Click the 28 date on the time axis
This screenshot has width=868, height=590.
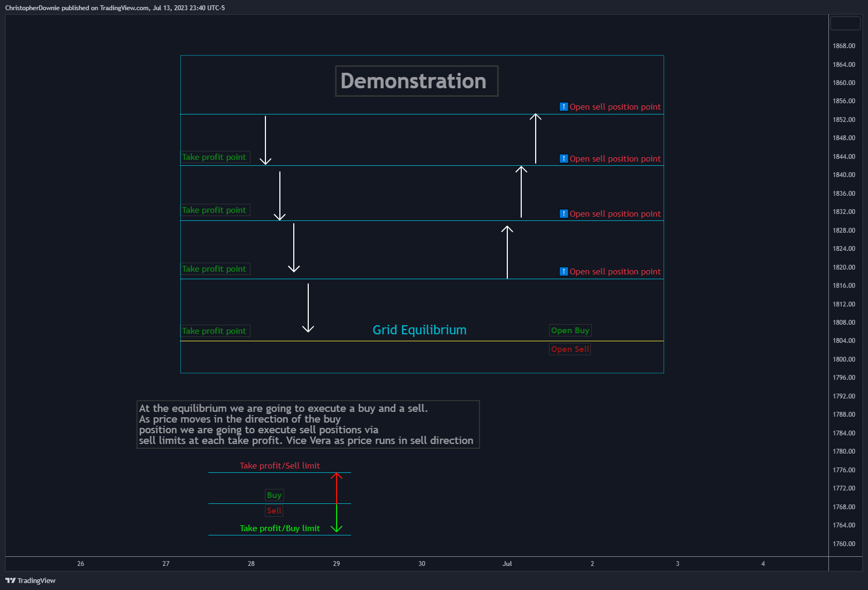coord(252,564)
